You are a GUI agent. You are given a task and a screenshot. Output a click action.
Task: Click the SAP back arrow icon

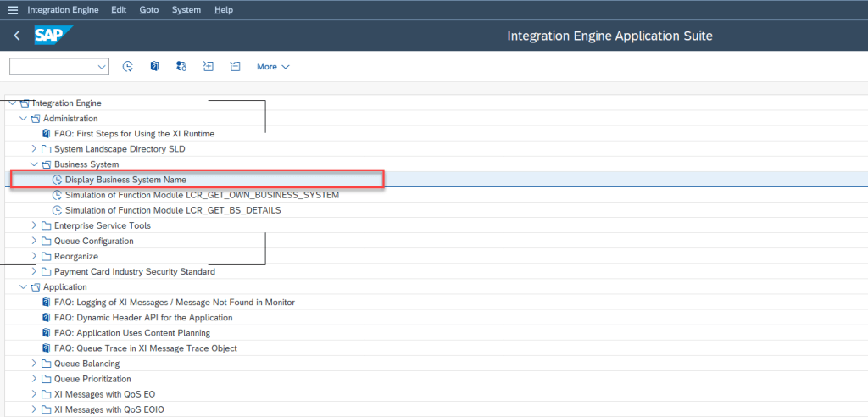pos(17,36)
